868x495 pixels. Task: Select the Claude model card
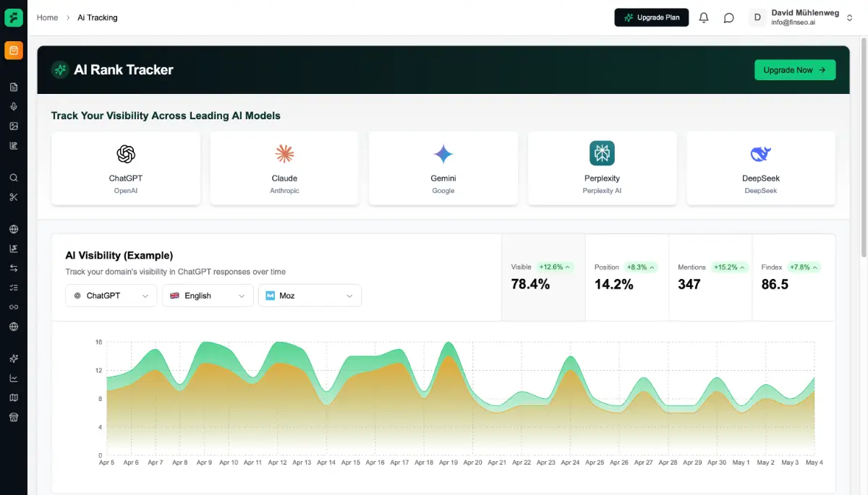coord(284,168)
